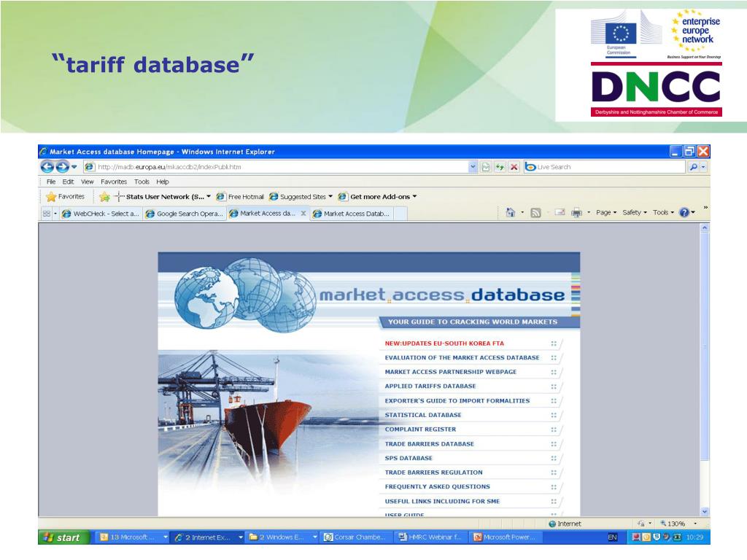Viewport: 747px width, 560px height.
Task: Click the Home page icon
Action: point(510,212)
